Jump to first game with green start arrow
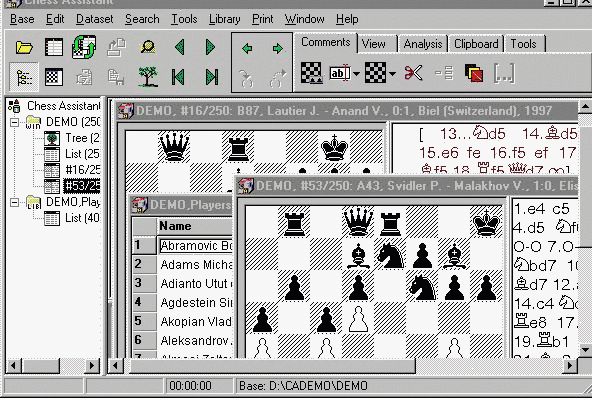 179,77
